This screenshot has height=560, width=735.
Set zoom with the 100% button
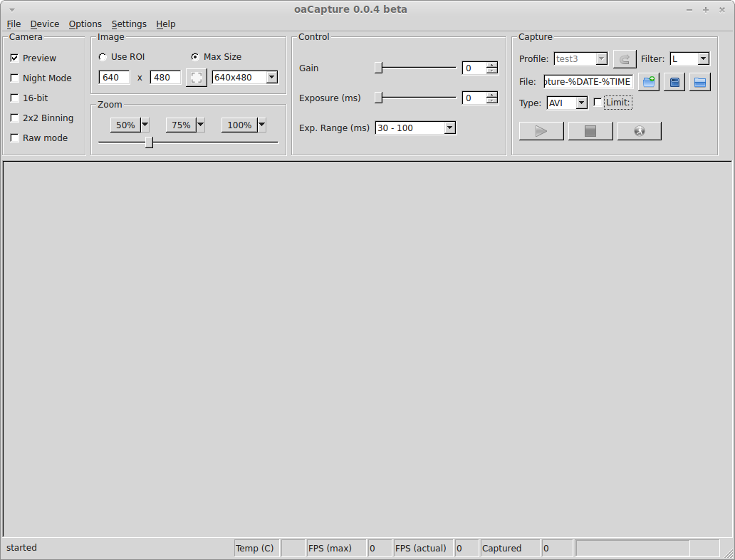click(x=239, y=125)
